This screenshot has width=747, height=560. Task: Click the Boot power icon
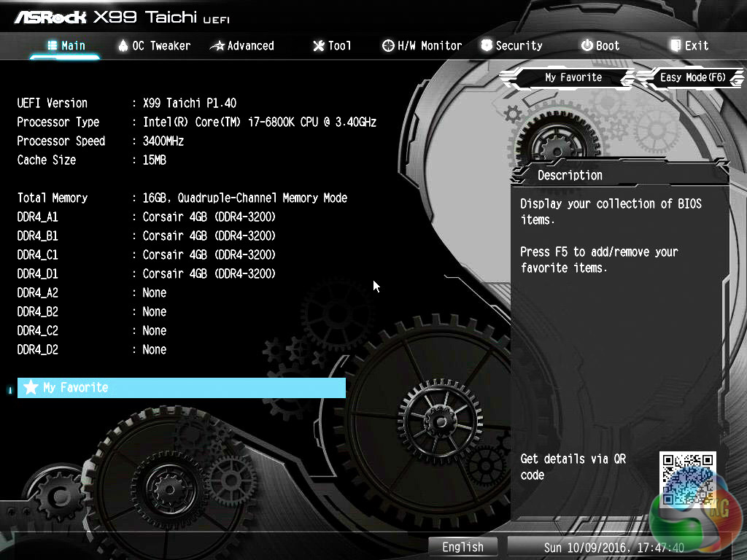click(x=587, y=45)
